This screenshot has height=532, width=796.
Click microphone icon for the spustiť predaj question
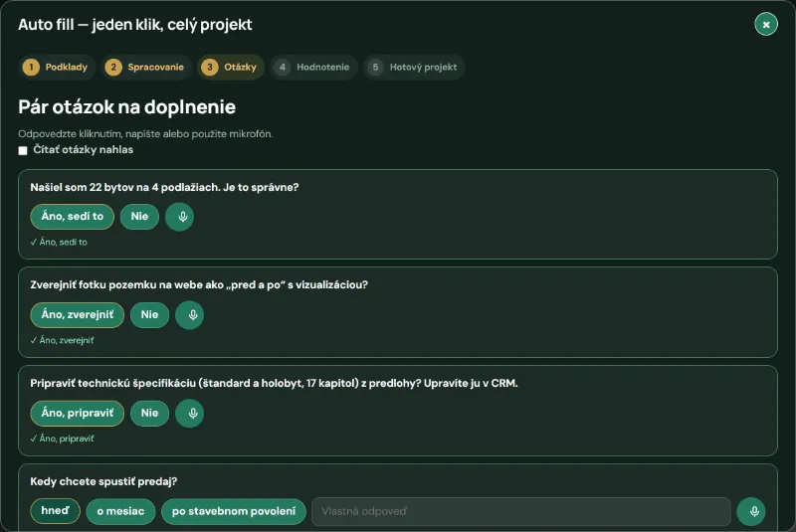pyautogui.click(x=751, y=511)
